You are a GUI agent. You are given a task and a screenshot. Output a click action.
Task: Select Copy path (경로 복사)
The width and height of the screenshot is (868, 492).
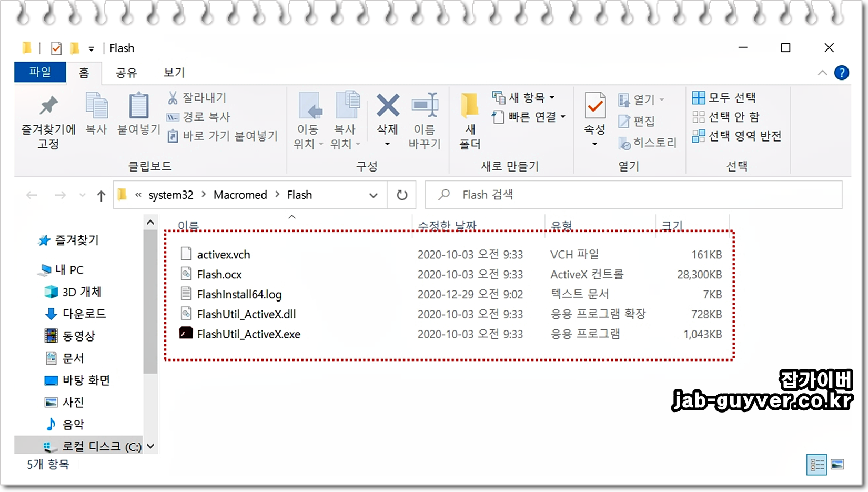pyautogui.click(x=199, y=117)
